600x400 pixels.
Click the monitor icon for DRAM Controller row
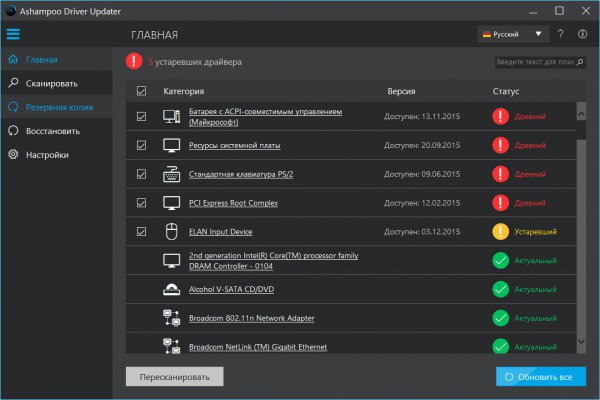tap(171, 261)
